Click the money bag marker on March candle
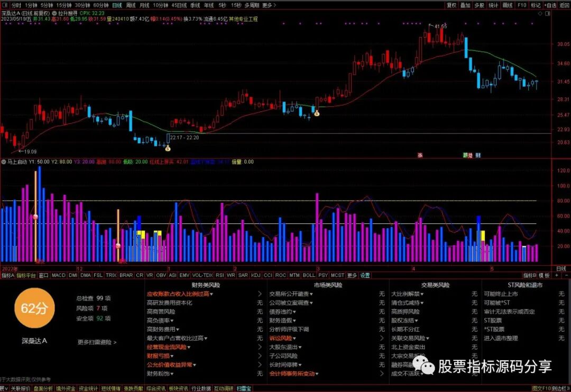Screen dimensions: 571x392 [x=317, y=114]
